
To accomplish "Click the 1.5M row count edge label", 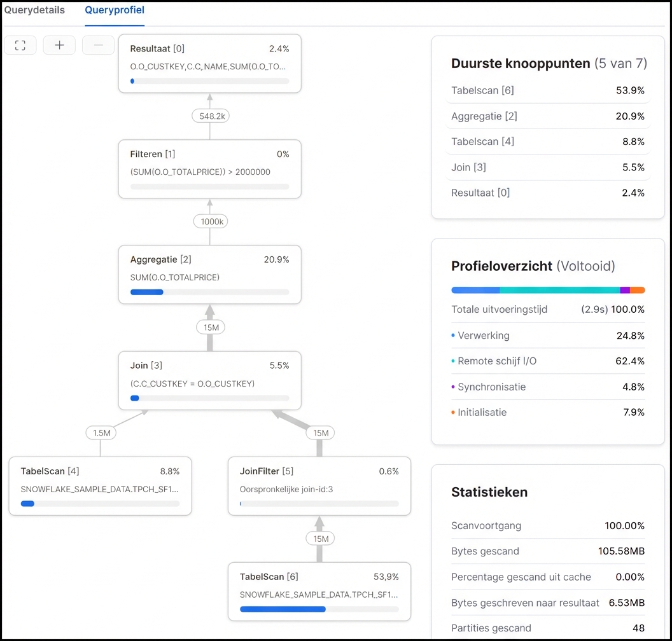I will tap(101, 432).
